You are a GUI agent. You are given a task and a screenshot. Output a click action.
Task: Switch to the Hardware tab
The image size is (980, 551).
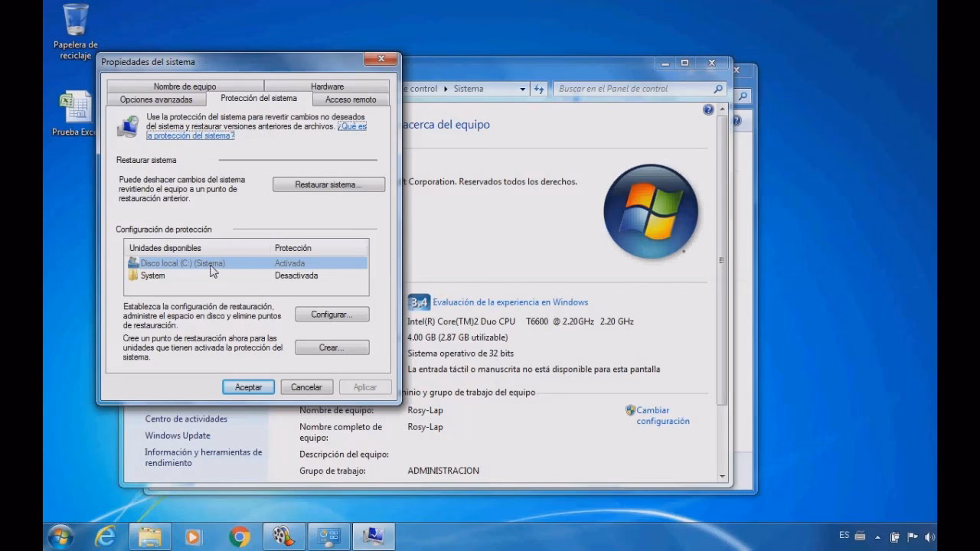coord(326,86)
